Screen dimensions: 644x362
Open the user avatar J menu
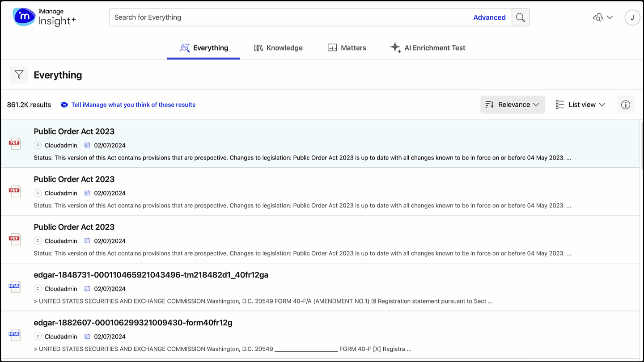[x=632, y=17]
